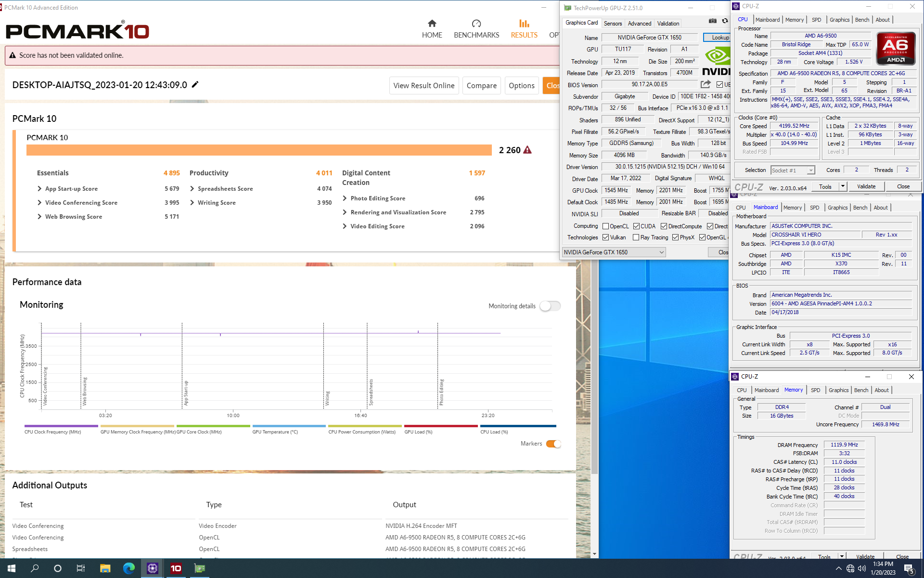Click the PCMark 10 orange score bar

pyautogui.click(x=259, y=150)
